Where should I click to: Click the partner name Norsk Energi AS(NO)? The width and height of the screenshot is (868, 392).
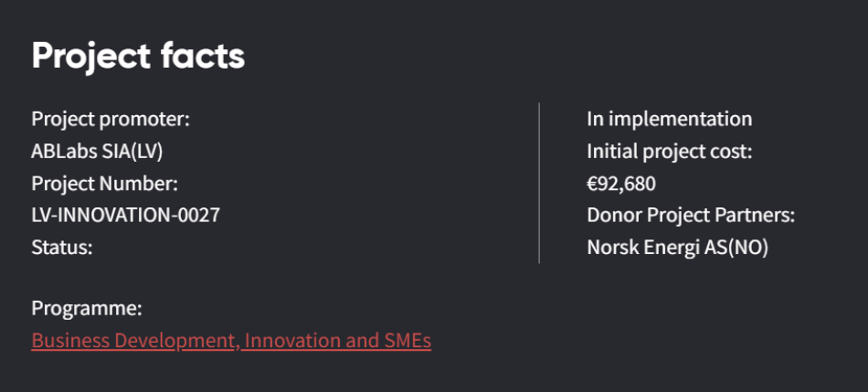coord(677,247)
